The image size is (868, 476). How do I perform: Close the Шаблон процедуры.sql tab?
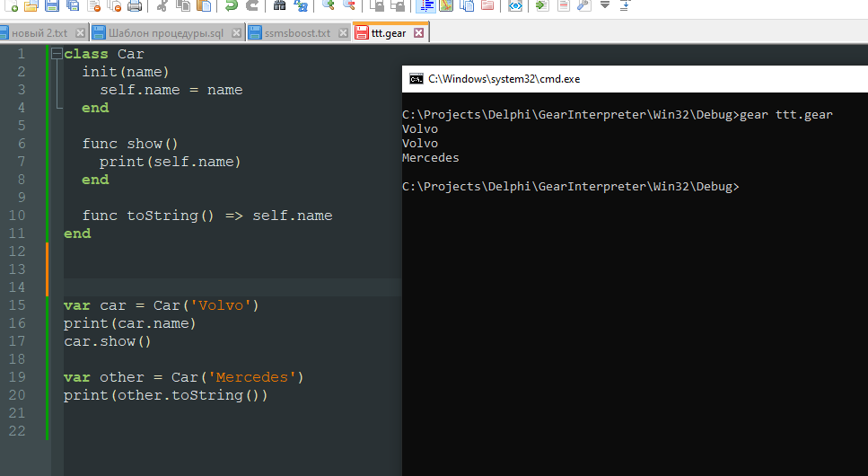pos(236,32)
